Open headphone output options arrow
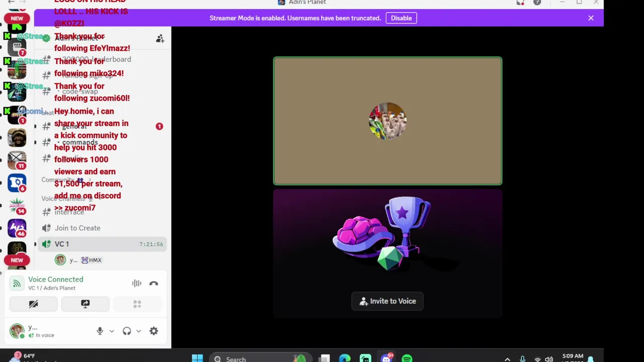 coord(138,331)
